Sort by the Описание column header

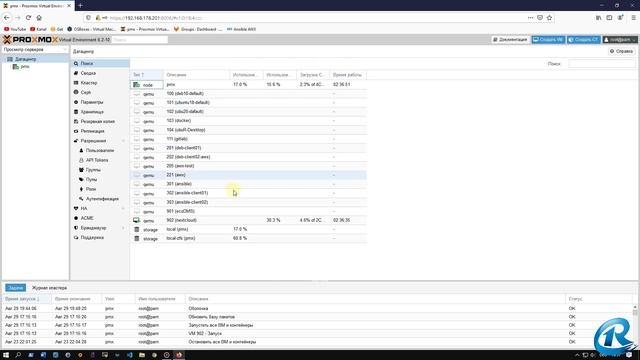196,75
